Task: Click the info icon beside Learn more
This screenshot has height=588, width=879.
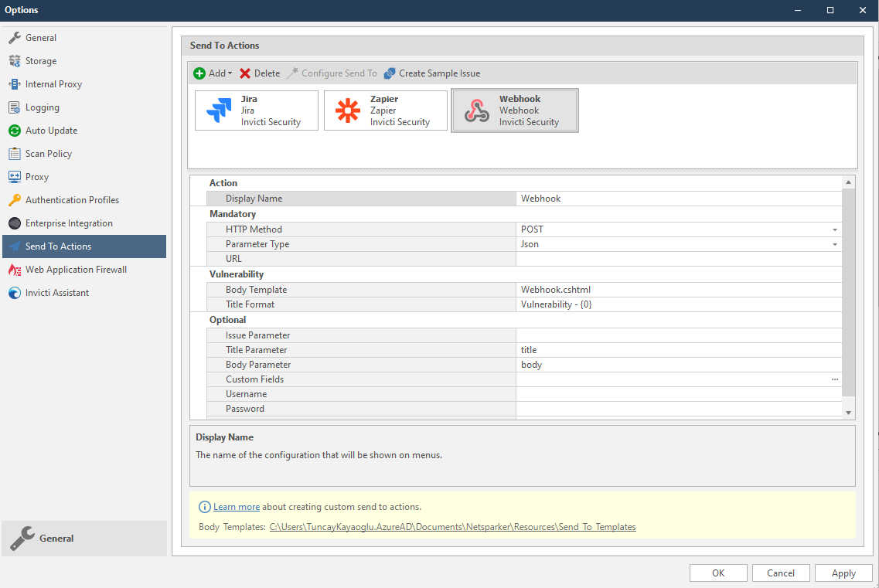Action: tap(205, 506)
